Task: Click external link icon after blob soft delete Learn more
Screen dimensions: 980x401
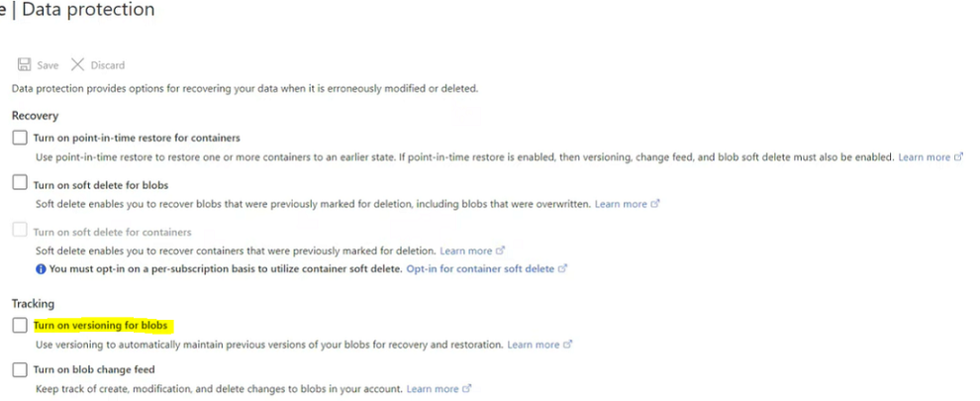Action: point(655,204)
